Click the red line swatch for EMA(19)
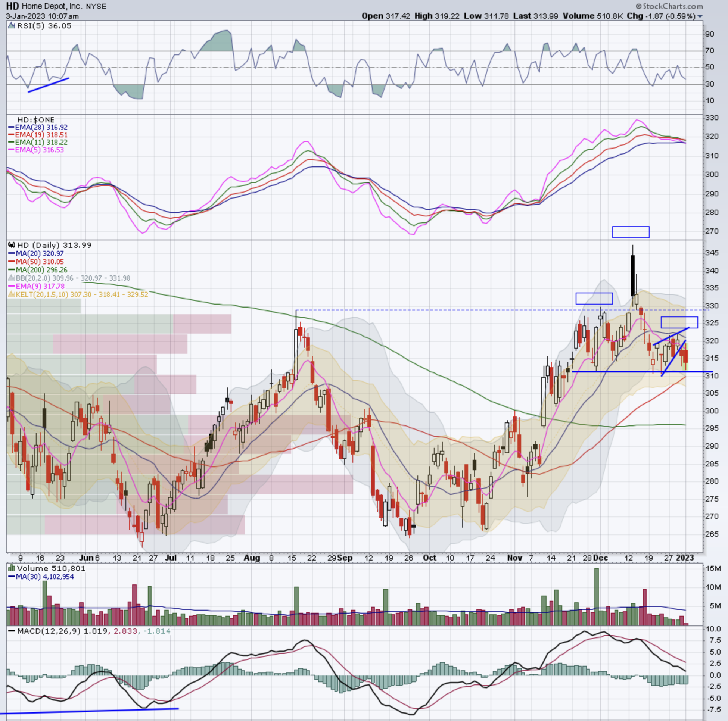Screen dimensions: 728x721 11,135
